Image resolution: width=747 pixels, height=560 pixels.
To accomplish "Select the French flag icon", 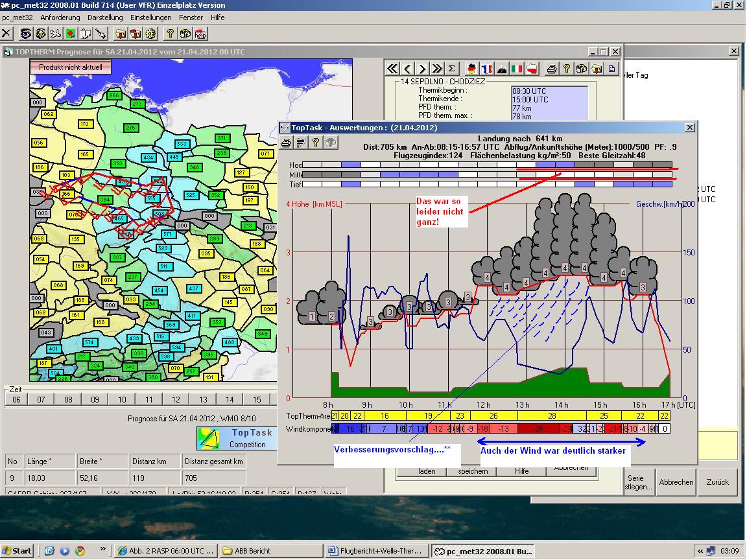I will 486,68.
